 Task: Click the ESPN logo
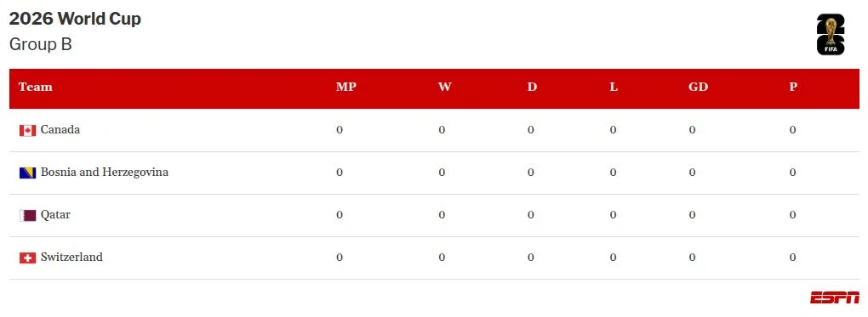835,297
